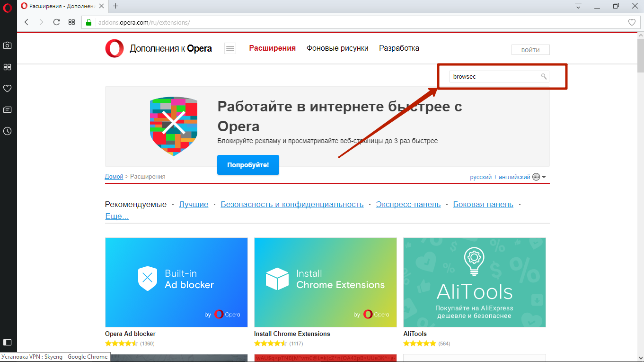Screen dimensions: 644x362
Task: Open the Экспресс-панель category
Action: 408,205
